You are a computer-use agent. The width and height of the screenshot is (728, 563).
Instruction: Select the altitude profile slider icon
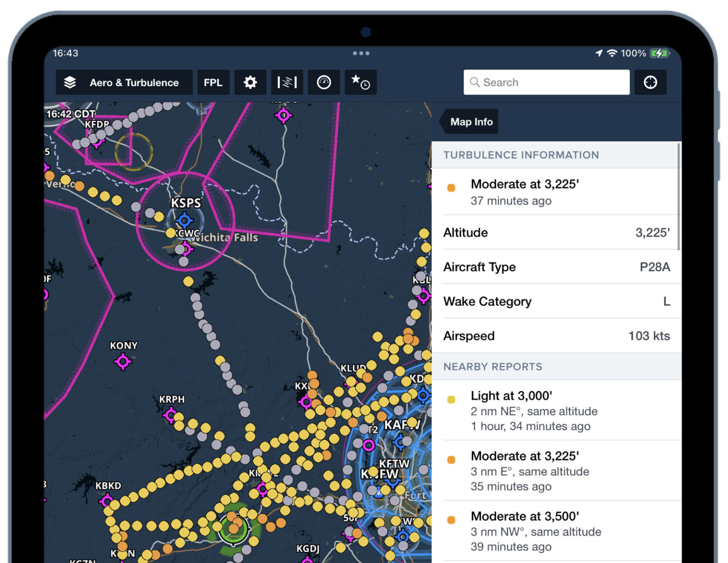tap(286, 82)
